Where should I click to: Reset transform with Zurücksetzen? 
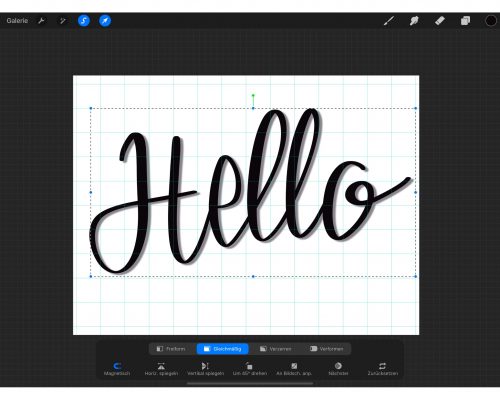[x=383, y=369]
